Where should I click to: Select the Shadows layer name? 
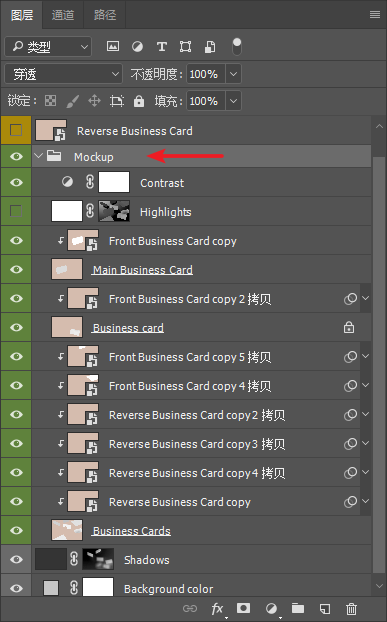pos(147,560)
